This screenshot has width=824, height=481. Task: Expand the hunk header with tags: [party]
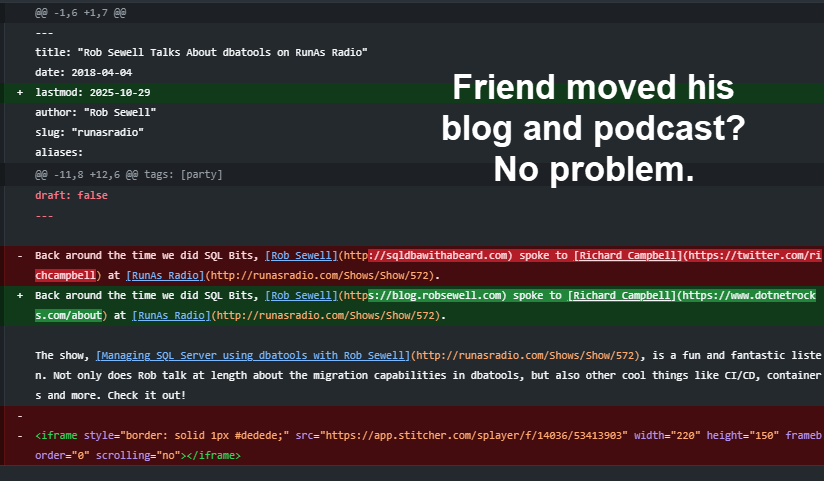point(129,175)
